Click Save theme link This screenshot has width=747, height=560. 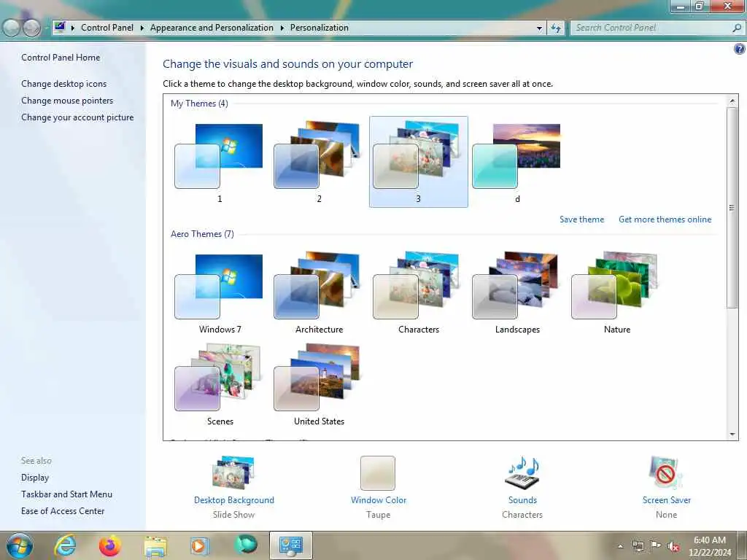(x=581, y=219)
